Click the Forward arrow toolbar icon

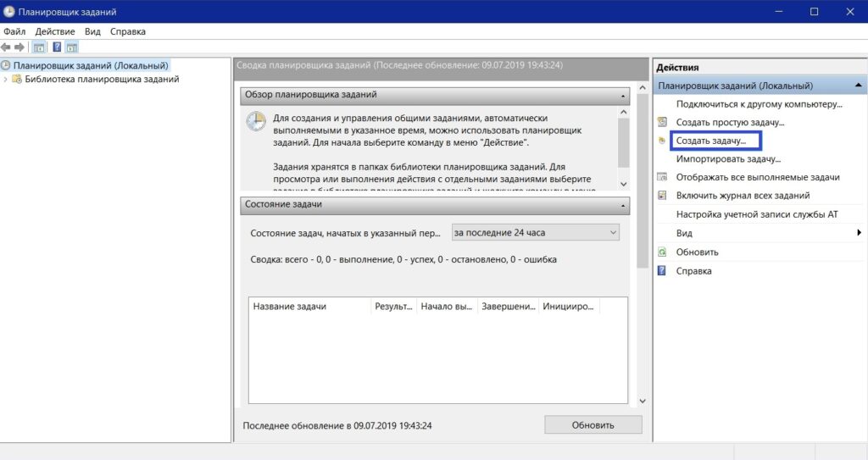click(x=19, y=47)
